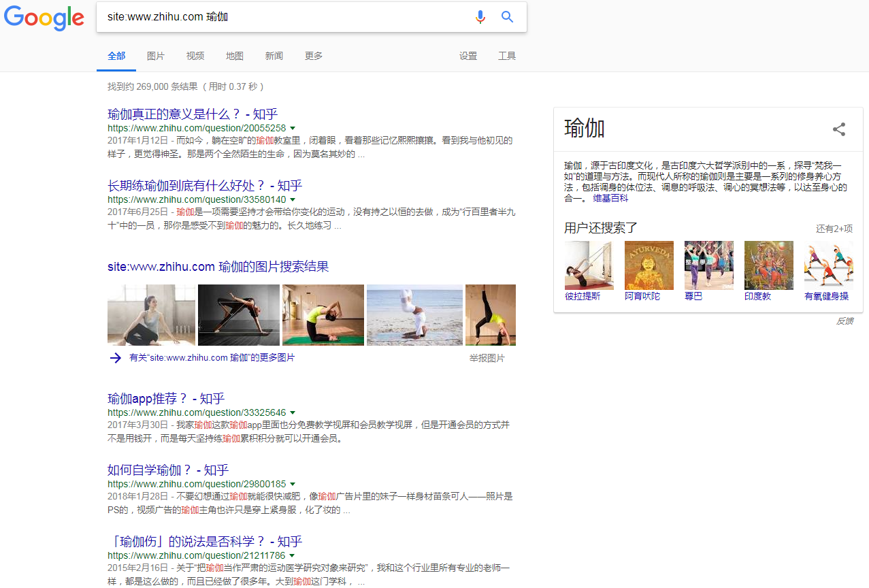This screenshot has height=588, width=869.
Task: Select the 彼拉提斯 related search image
Action: pyautogui.click(x=589, y=265)
